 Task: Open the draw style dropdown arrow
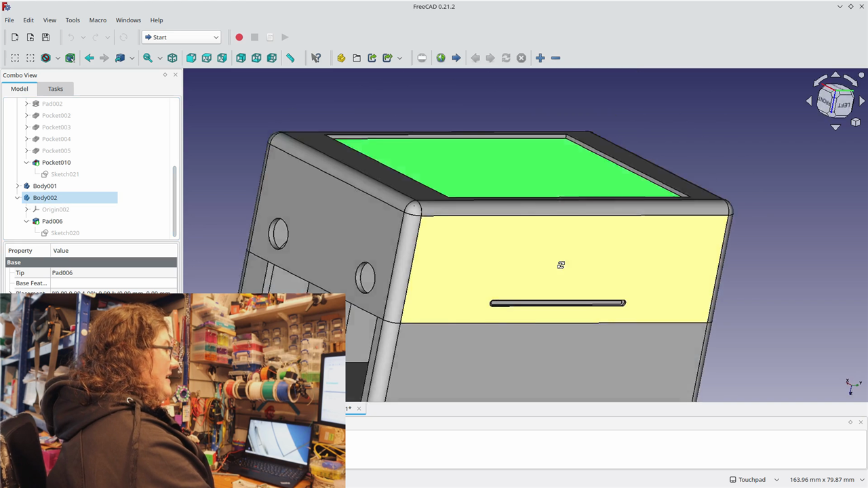58,58
